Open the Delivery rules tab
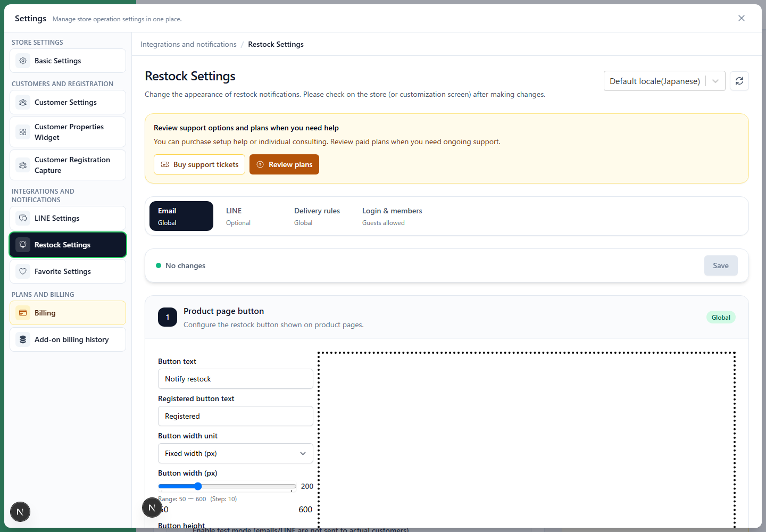This screenshot has height=532, width=766. [317, 216]
